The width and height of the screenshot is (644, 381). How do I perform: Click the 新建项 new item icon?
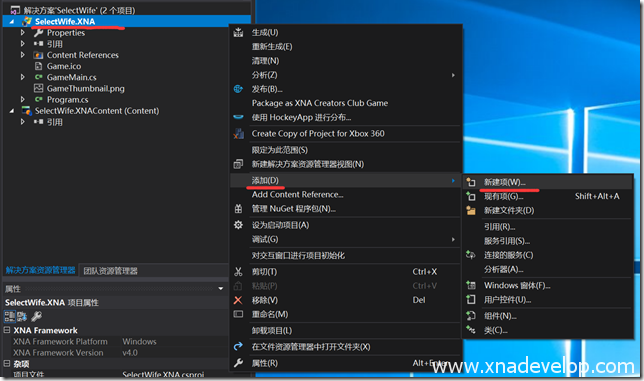(x=471, y=182)
